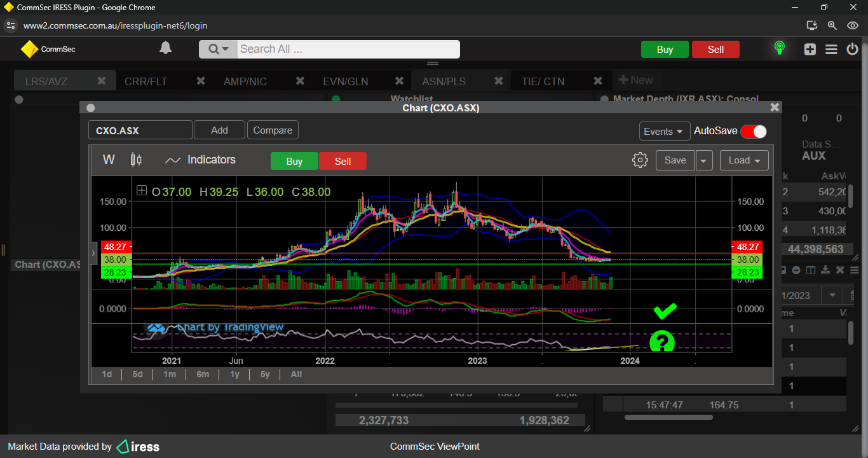
Task: Click the columns layout icon in the background panel
Action: [811, 270]
